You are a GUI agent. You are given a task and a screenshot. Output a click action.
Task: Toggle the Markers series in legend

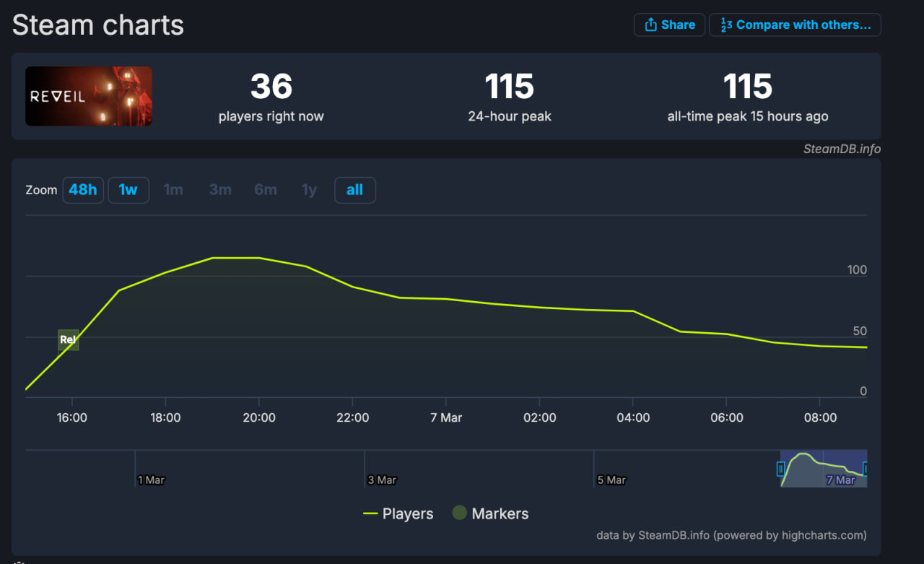490,513
